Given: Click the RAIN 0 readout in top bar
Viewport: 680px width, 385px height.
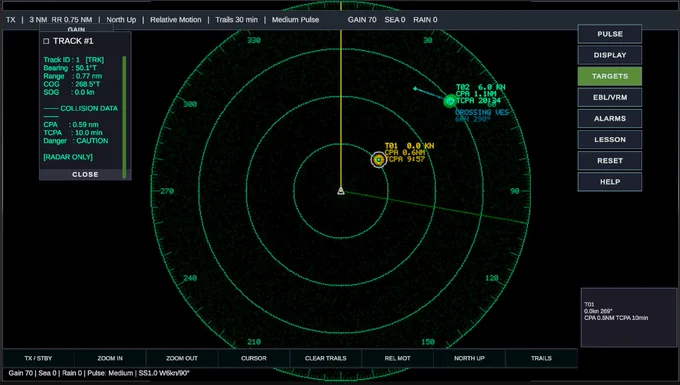Looking at the screenshot, I should (425, 20).
